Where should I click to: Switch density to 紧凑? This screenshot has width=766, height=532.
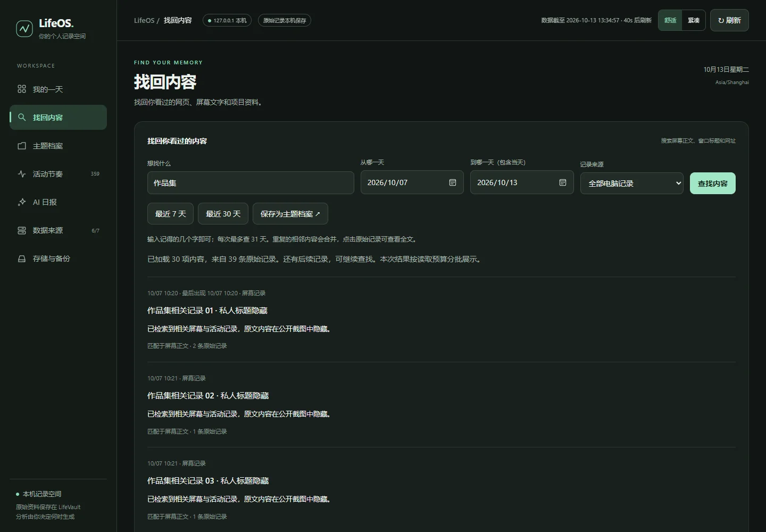(x=694, y=20)
